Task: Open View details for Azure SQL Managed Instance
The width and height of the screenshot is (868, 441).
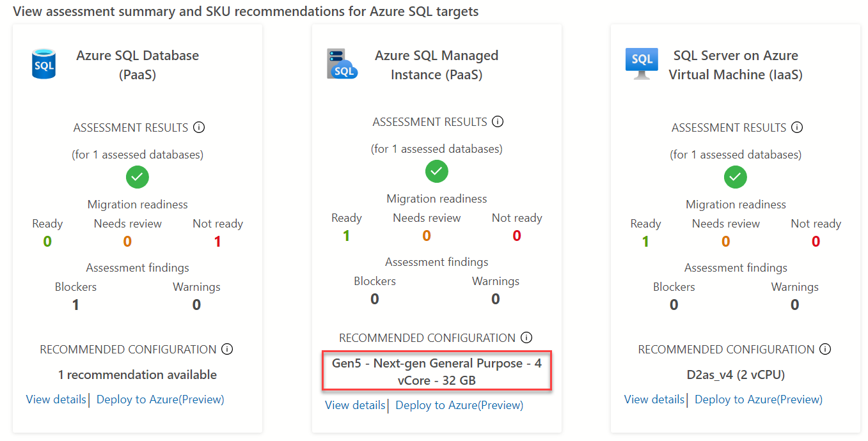Action: click(355, 405)
